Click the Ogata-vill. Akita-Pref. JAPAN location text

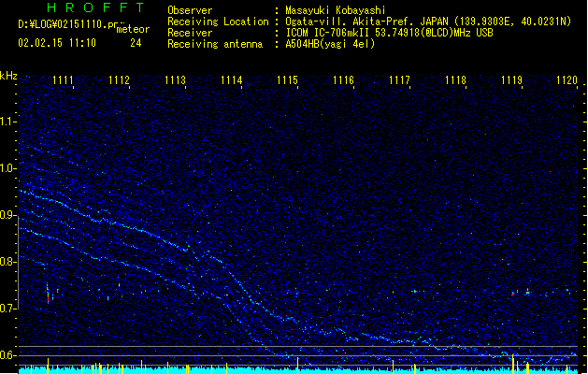coord(428,22)
